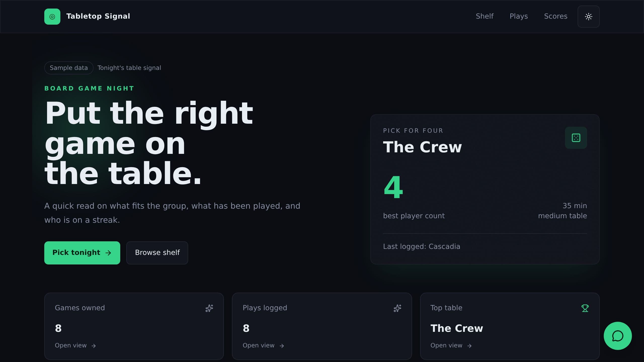Open the Shelf nav item
This screenshot has width=644, height=362.
coord(485,16)
